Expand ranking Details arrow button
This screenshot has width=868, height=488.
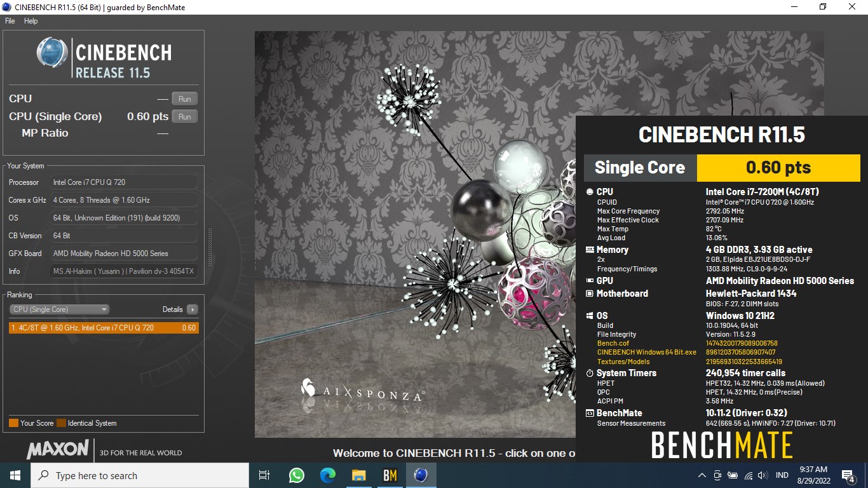coord(192,309)
